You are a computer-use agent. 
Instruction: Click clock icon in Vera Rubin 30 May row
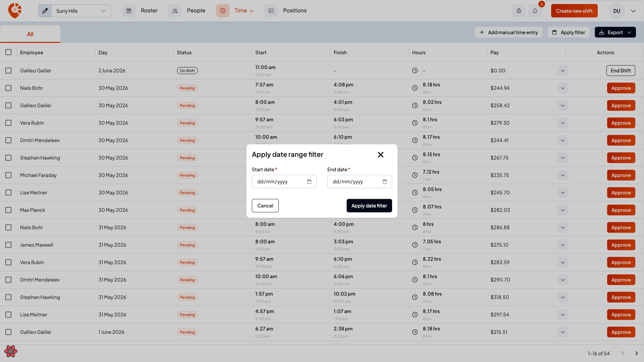(415, 123)
